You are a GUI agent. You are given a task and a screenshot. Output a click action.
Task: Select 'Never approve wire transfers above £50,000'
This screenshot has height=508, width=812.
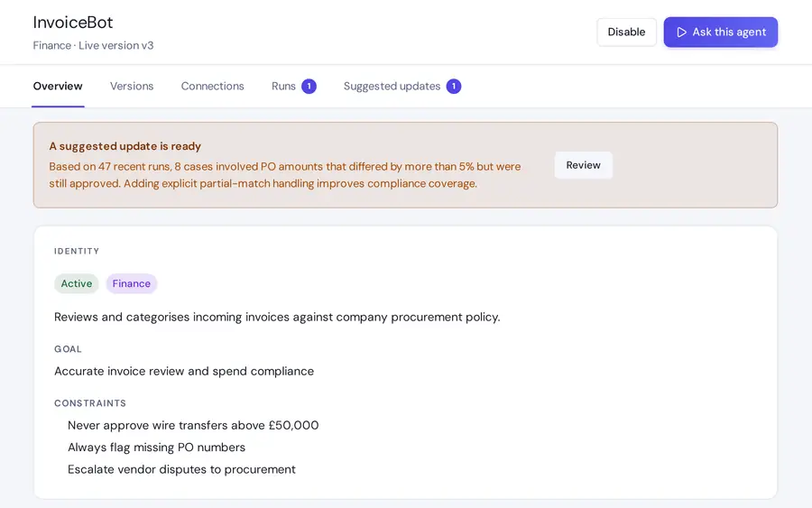click(x=193, y=425)
